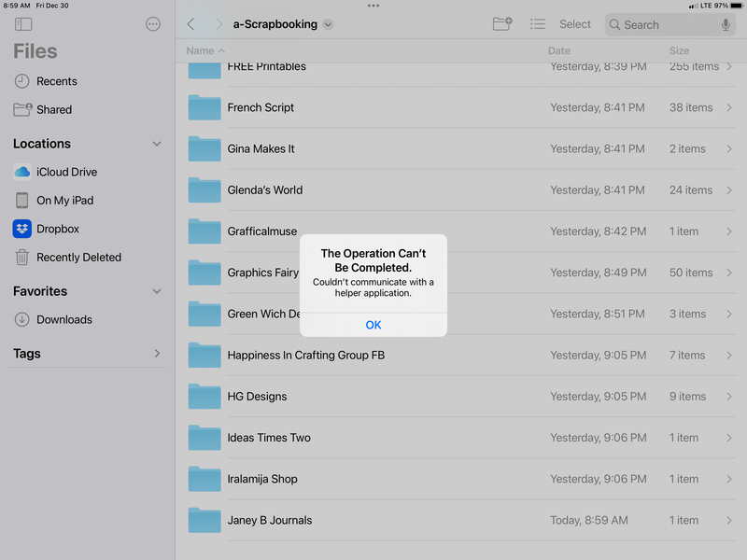Toggle the sidebar panel icon
Screen dimensions: 747x560
[x=23, y=24]
